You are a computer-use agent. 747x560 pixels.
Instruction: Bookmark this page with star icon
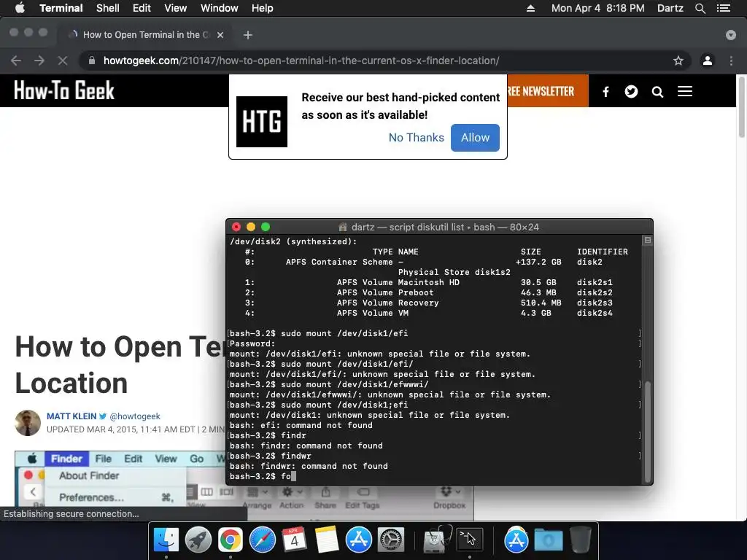coord(678,61)
